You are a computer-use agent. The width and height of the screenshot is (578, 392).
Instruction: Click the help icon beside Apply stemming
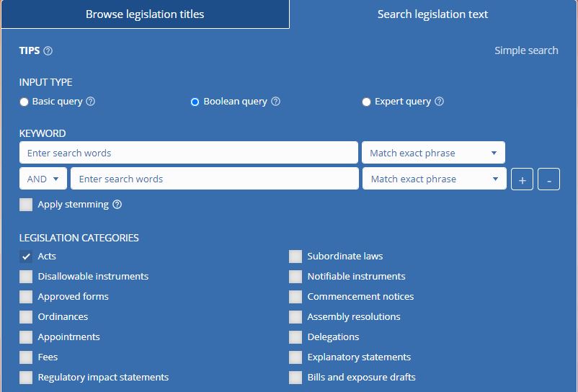[117, 205]
